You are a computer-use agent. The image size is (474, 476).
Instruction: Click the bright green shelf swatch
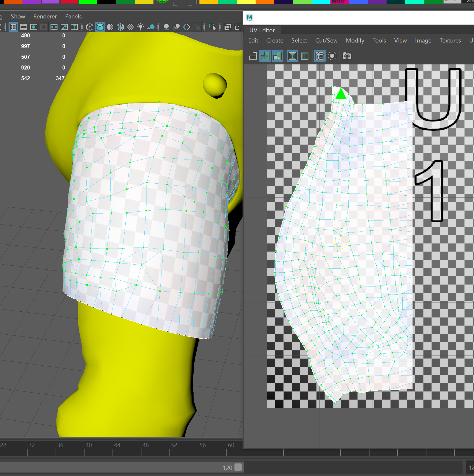click(88, 2)
